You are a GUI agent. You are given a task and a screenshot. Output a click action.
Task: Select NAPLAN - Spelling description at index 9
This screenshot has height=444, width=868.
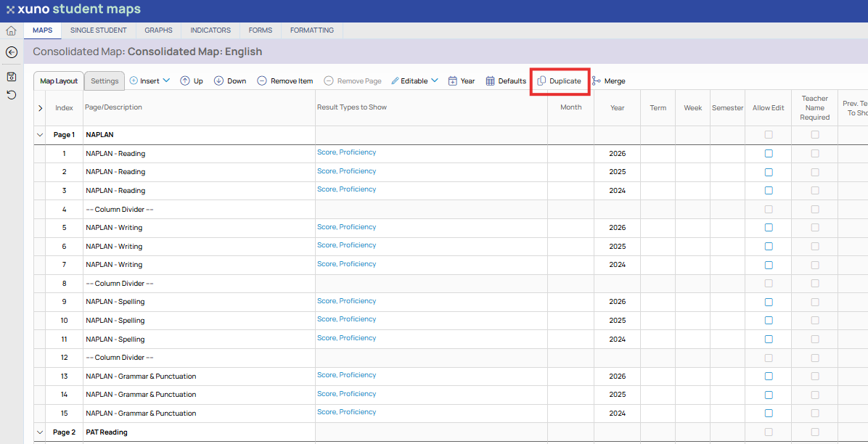coord(115,302)
